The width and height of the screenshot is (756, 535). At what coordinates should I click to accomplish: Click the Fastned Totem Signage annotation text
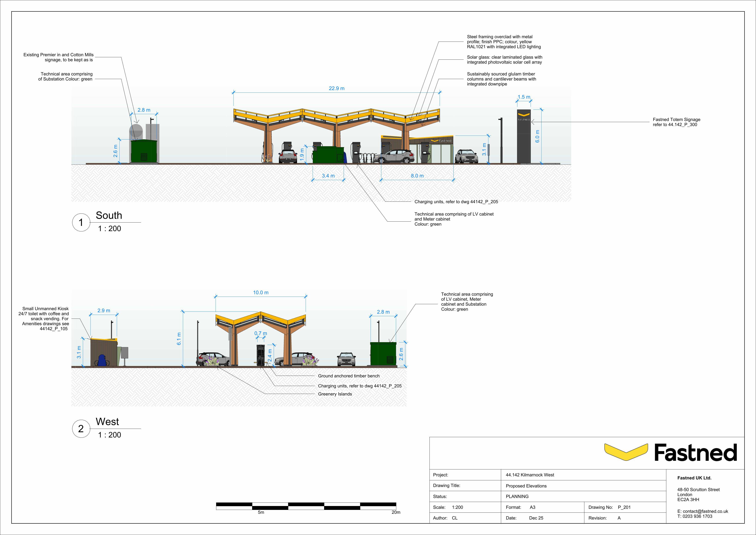(676, 122)
